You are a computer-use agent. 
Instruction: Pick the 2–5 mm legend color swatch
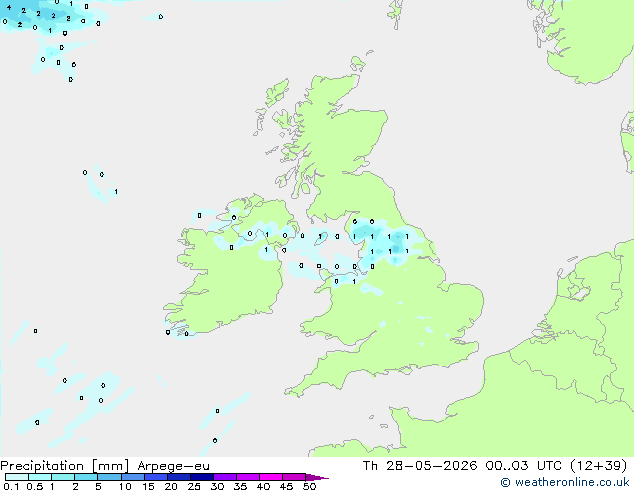(x=86, y=477)
